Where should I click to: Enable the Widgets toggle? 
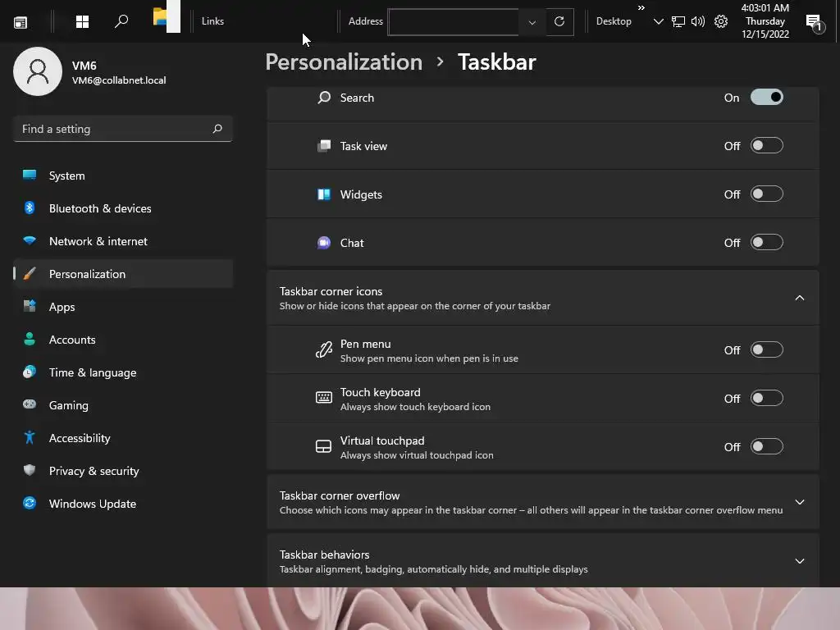(767, 194)
